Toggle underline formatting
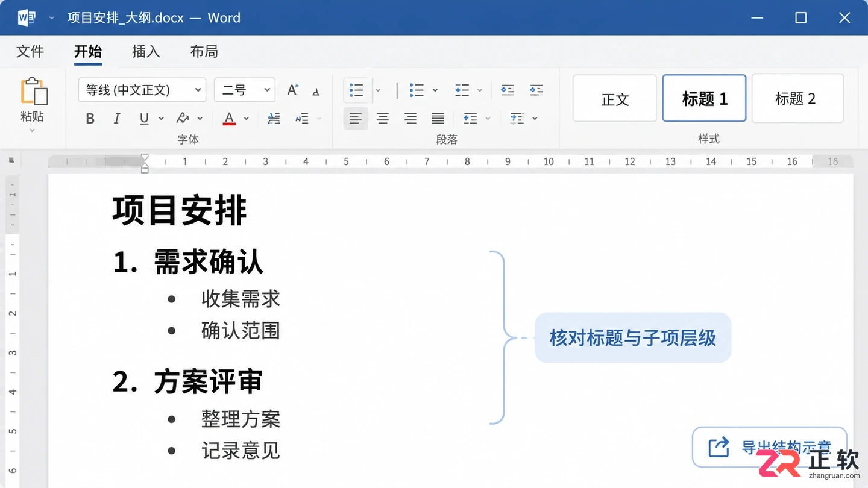The width and height of the screenshot is (868, 488). pos(144,119)
